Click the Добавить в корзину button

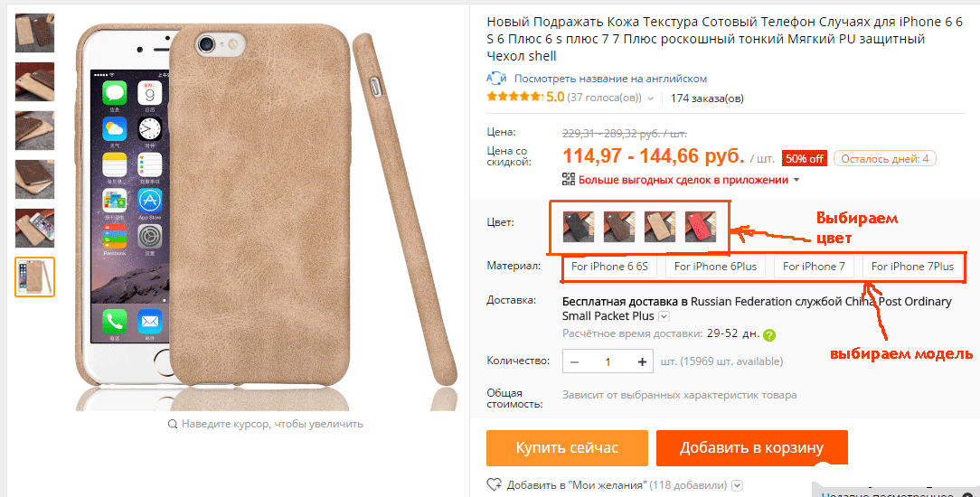(x=752, y=447)
